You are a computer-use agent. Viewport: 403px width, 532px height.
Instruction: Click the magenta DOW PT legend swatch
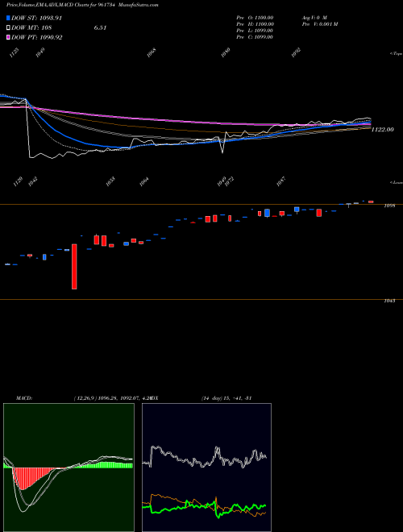[8, 37]
